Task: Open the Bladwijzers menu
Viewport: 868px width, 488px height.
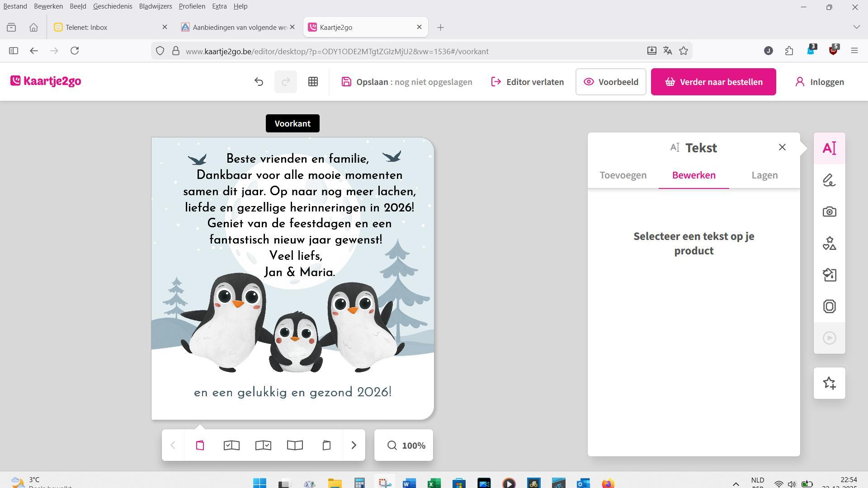Action: (155, 6)
